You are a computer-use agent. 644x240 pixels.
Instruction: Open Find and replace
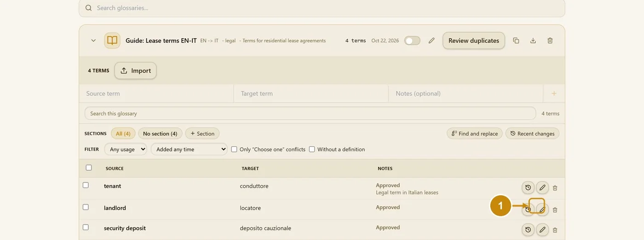pyautogui.click(x=474, y=134)
